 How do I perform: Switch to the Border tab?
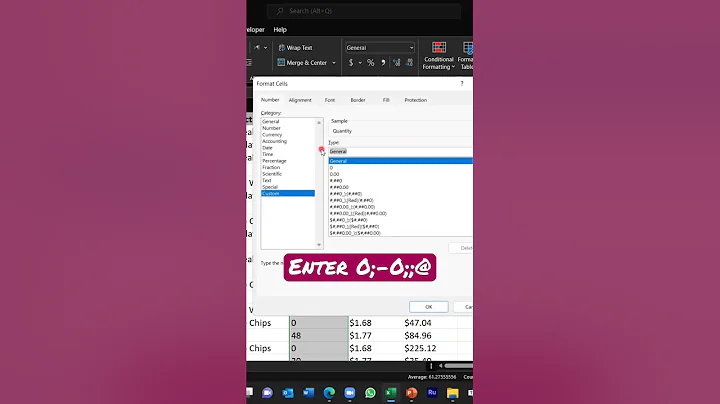pos(358,100)
